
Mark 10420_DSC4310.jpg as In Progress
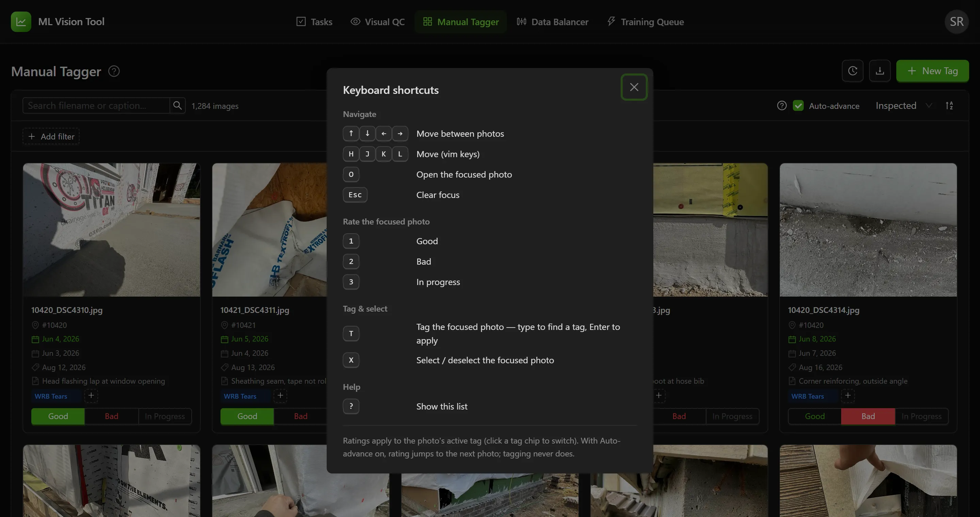tap(165, 416)
